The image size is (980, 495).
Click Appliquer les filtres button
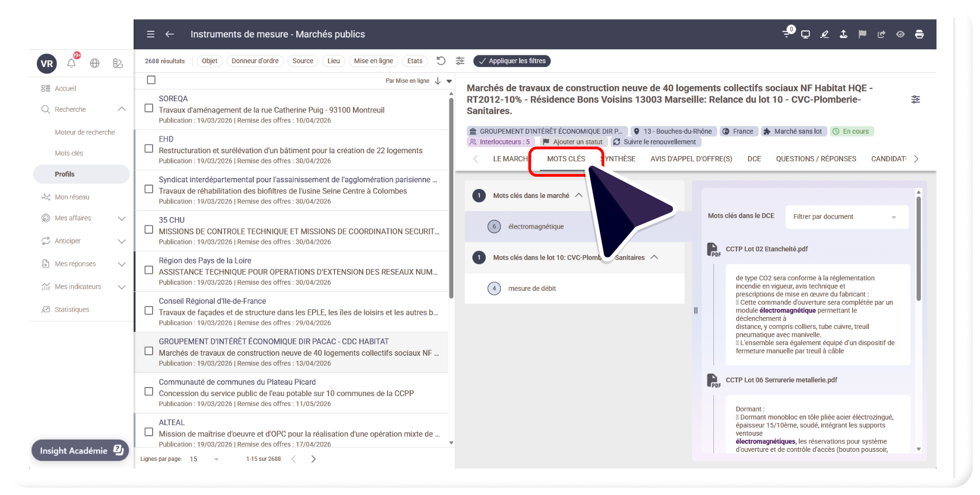512,61
